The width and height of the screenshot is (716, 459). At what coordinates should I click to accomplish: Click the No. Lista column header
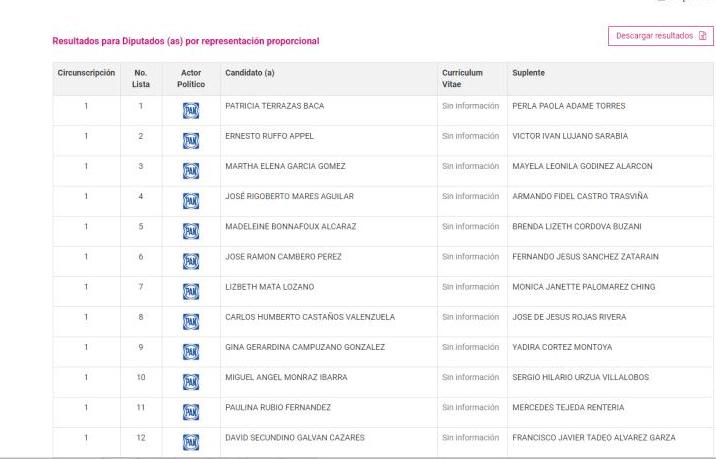pyautogui.click(x=141, y=79)
